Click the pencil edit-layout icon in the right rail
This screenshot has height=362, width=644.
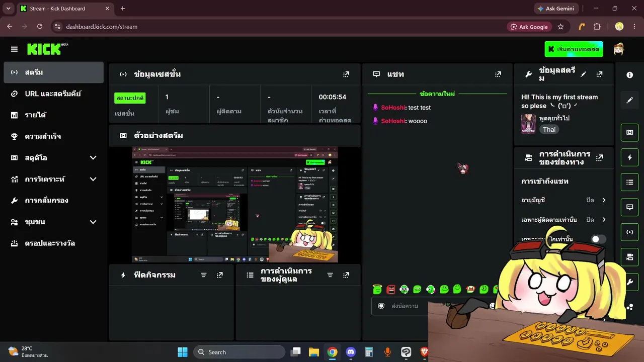pos(629,100)
